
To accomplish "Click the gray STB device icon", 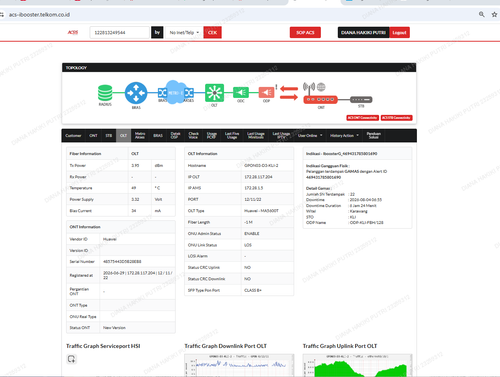I will click(x=361, y=100).
